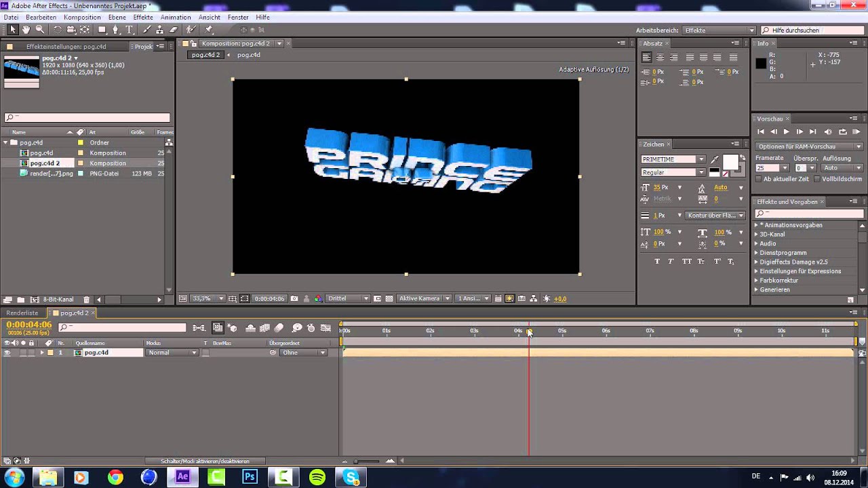Select the Clone Stamp tool

pyautogui.click(x=160, y=30)
